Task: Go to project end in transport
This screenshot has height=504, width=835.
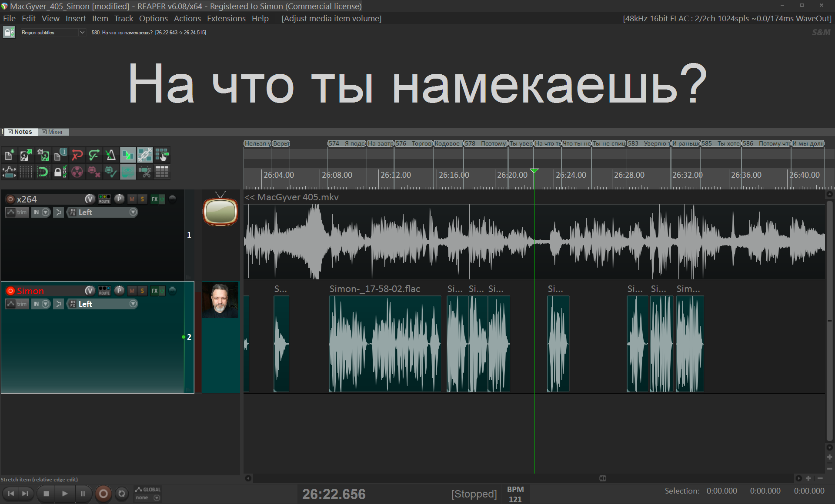Action: click(x=25, y=494)
